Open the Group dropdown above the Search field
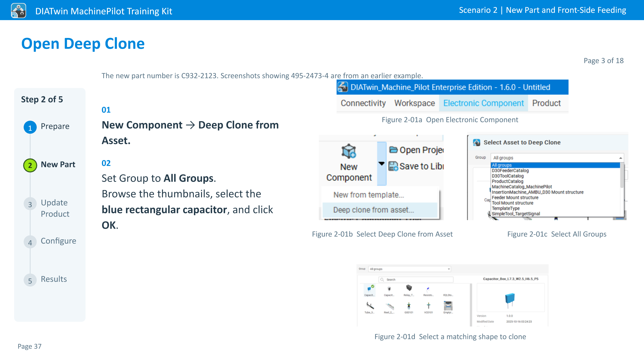This screenshot has width=644, height=362. [x=410, y=269]
